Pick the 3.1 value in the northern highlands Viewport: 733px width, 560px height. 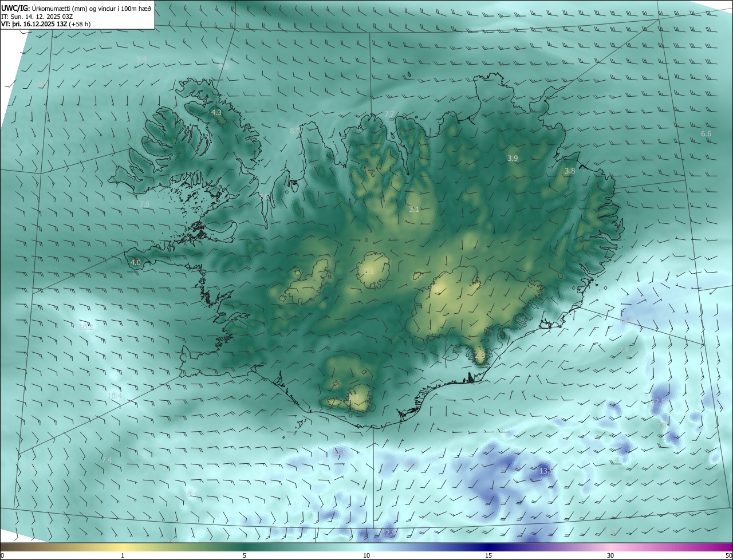[x=414, y=210]
